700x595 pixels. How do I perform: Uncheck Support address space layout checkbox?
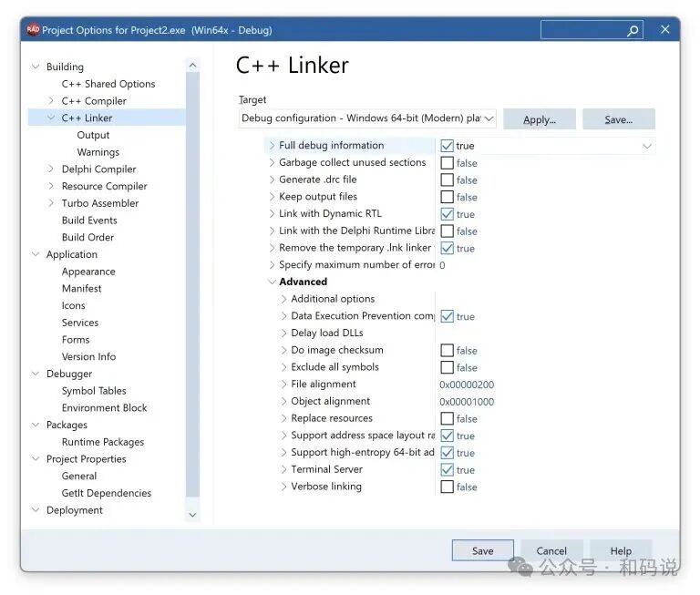point(447,436)
